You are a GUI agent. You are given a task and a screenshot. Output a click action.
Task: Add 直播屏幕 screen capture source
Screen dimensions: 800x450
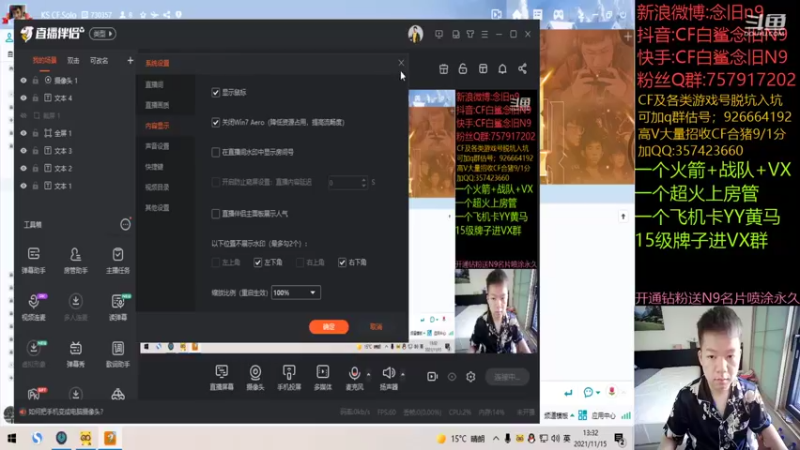[x=221, y=378]
